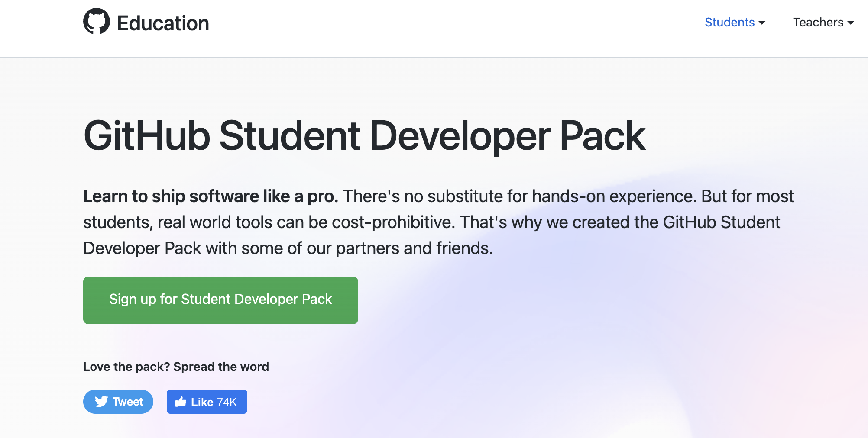Click the thumbs-up icon
868x438 pixels.
(181, 402)
